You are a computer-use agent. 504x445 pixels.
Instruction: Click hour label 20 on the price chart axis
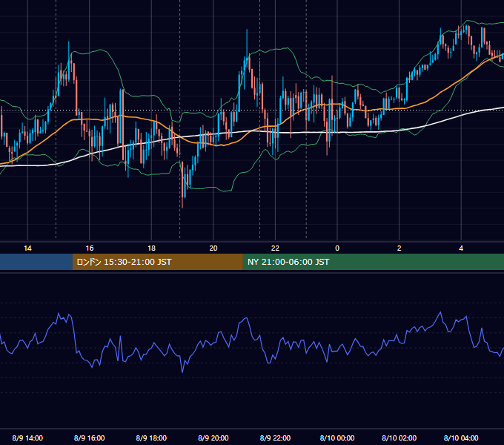pyautogui.click(x=213, y=248)
